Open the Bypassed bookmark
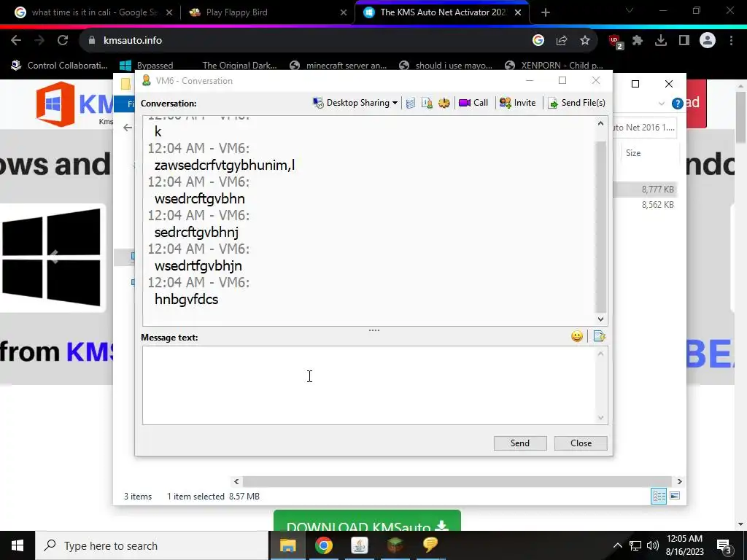Image resolution: width=747 pixels, height=560 pixels. pos(146,65)
